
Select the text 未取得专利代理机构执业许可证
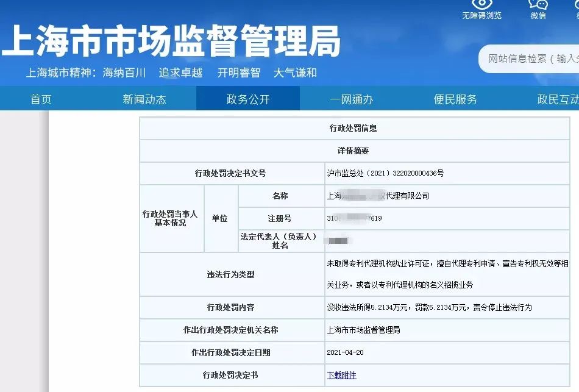[378, 263]
